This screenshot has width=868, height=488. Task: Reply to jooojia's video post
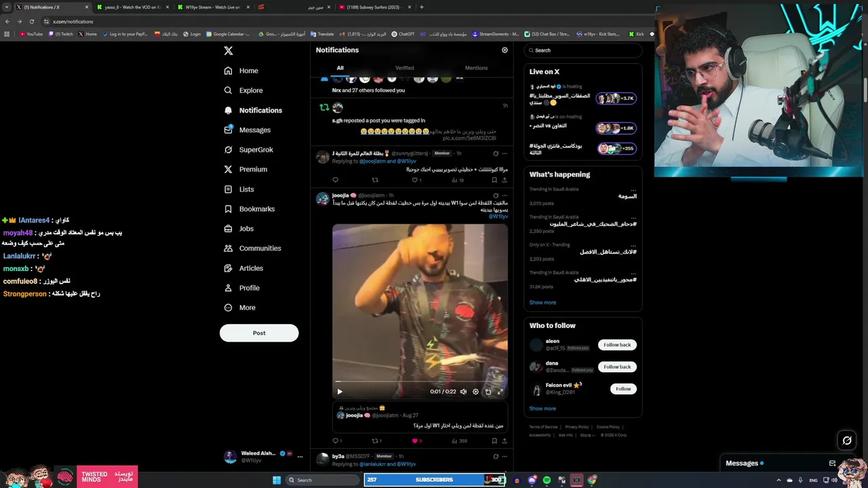pyautogui.click(x=336, y=441)
